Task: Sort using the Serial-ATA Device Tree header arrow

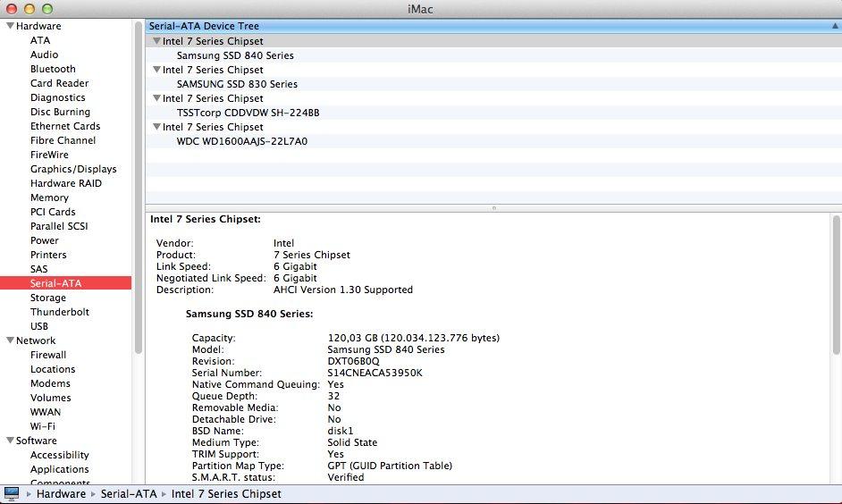Action: click(835, 26)
